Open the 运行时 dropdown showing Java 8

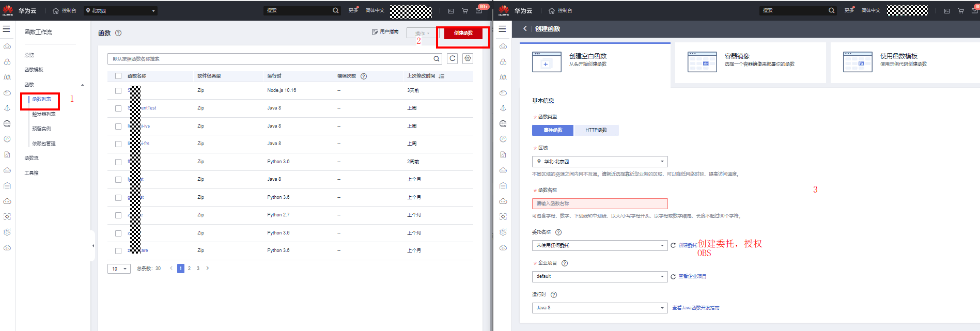(x=600, y=308)
